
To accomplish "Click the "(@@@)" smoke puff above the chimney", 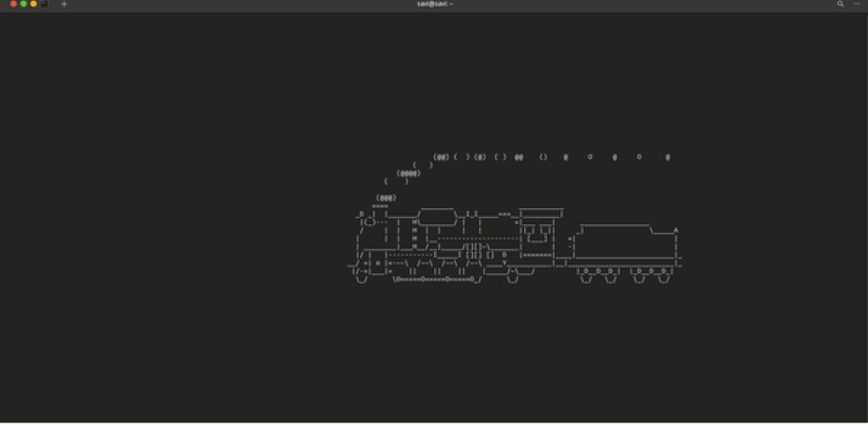I will tap(387, 198).
